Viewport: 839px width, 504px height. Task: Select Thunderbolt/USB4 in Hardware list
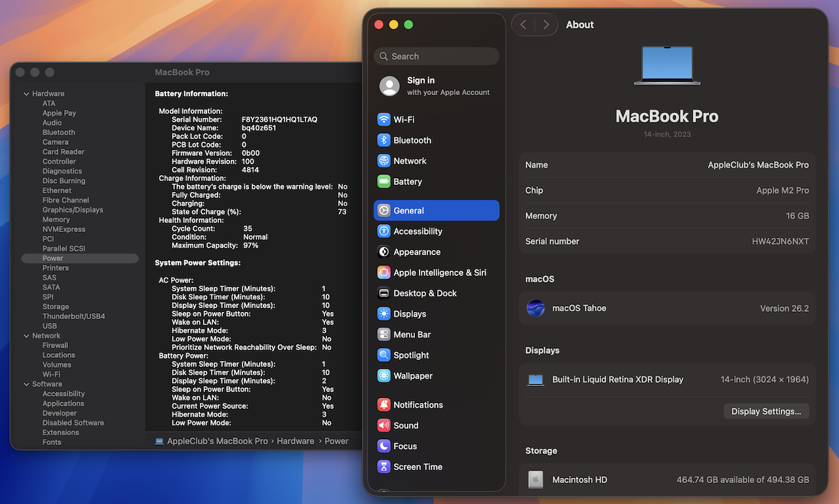(73, 317)
